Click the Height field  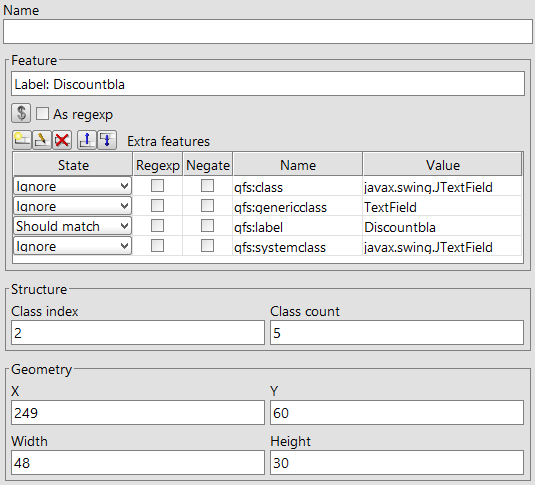397,462
